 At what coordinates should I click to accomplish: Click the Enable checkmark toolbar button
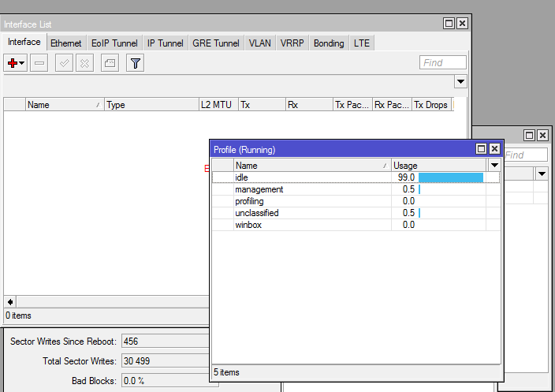coord(64,63)
